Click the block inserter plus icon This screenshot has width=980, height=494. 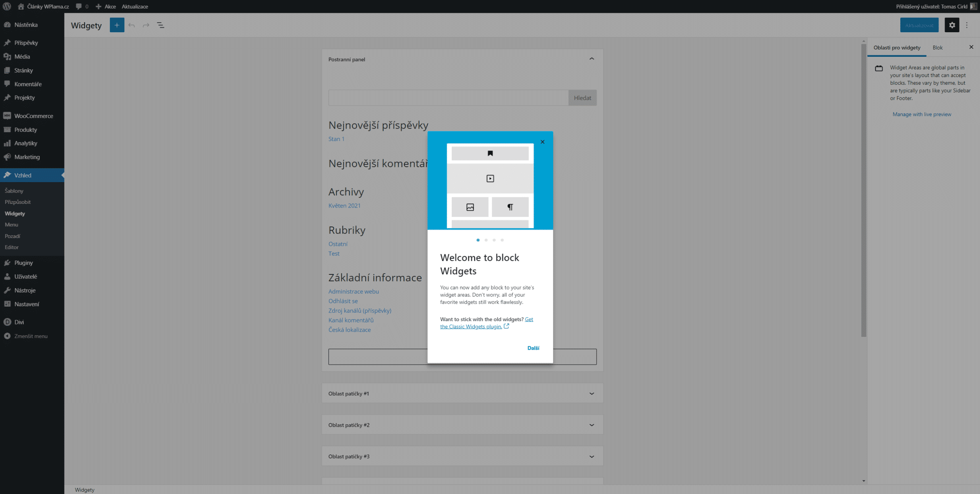(117, 25)
